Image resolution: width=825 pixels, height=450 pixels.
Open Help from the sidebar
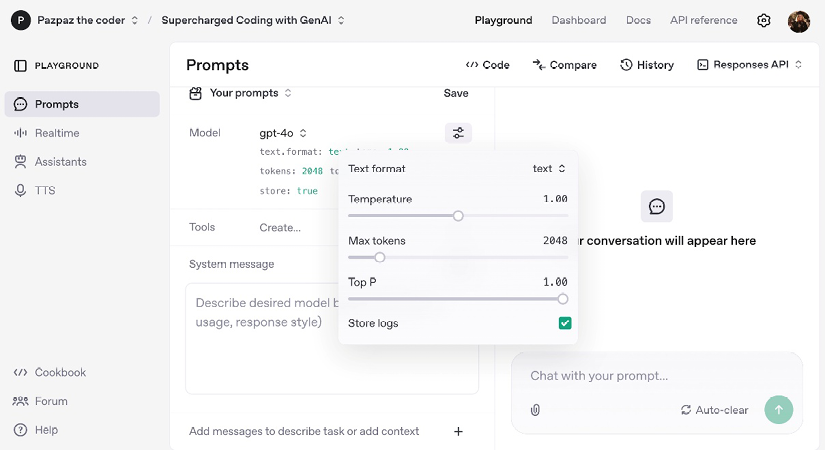coord(46,430)
